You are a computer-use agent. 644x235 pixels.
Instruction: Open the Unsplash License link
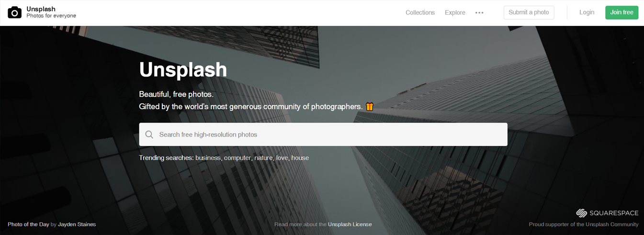[x=350, y=224]
